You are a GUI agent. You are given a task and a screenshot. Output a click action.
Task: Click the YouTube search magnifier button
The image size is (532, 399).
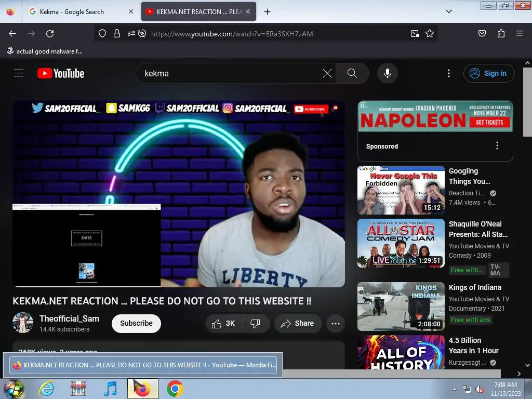[x=352, y=73]
